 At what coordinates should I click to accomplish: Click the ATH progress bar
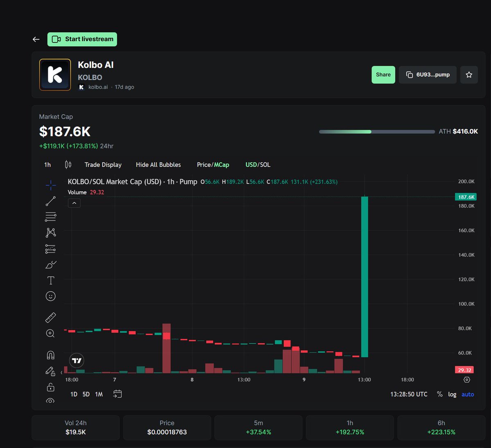pyautogui.click(x=376, y=132)
